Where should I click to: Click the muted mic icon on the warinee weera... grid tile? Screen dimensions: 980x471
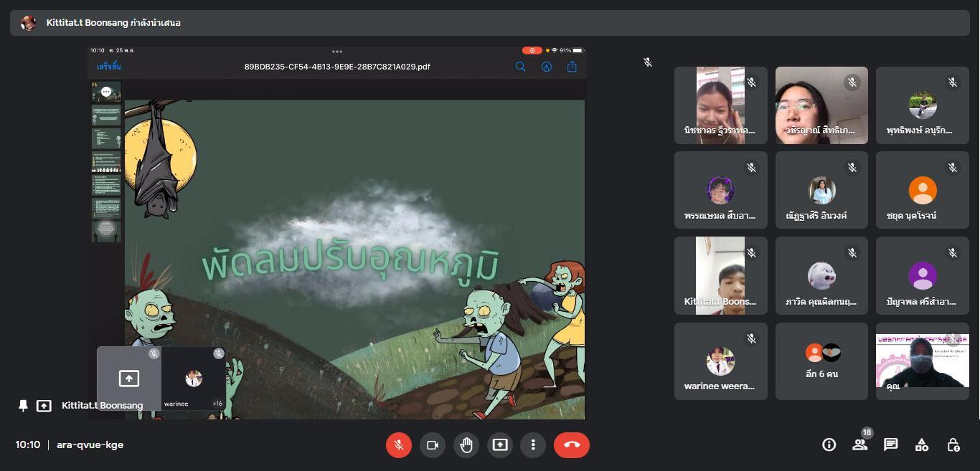pos(751,338)
